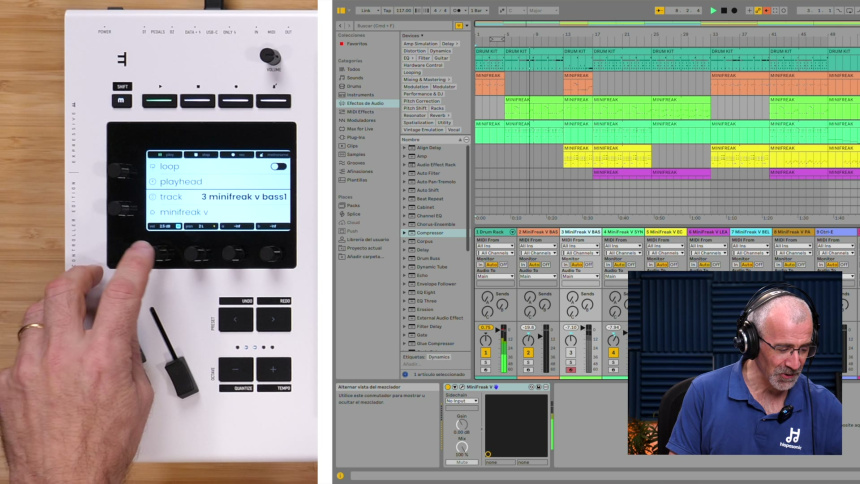Screen dimensions: 860x484
Task: Toggle track 4 activator button
Action: pyautogui.click(x=613, y=353)
